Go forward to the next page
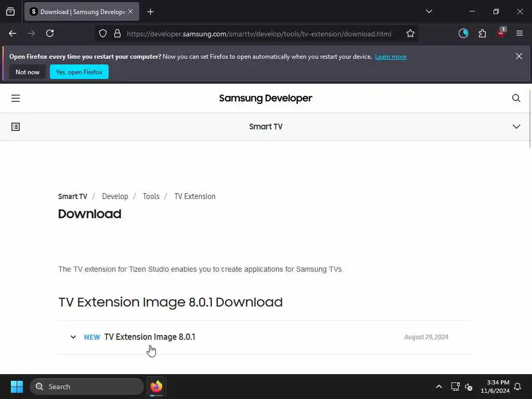Viewport: 532px width, 399px height. point(31,34)
